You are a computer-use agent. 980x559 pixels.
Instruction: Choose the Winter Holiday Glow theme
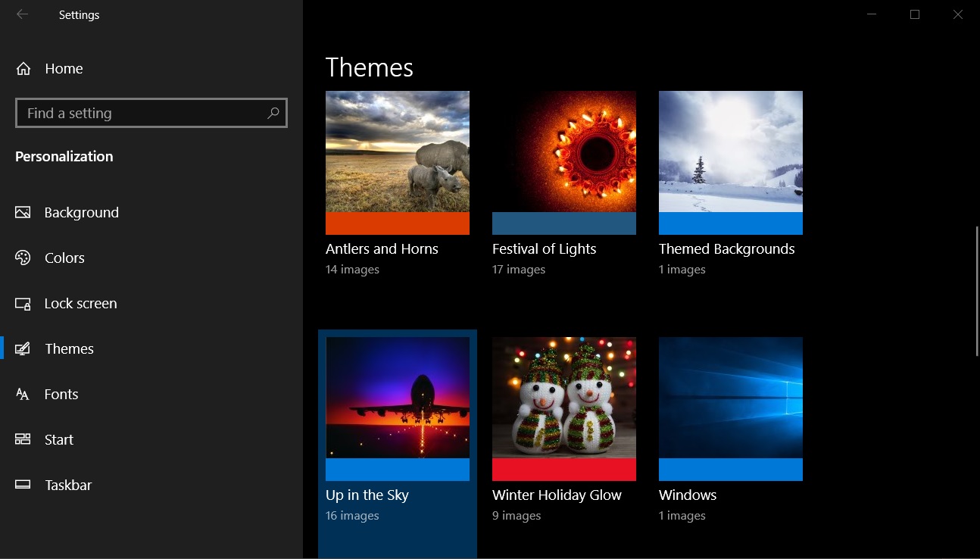[563, 398]
